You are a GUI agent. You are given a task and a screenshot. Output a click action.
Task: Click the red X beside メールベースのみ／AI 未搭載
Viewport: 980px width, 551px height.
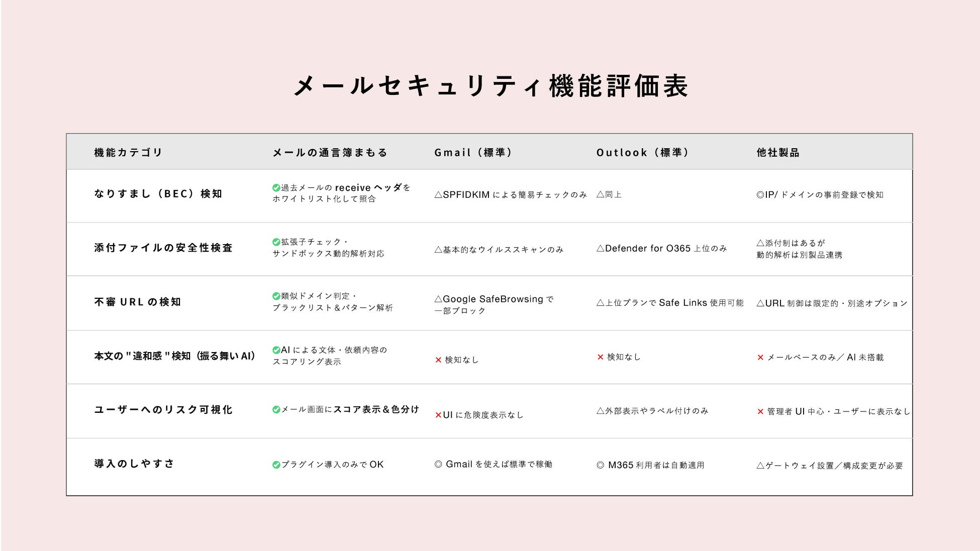[760, 358]
